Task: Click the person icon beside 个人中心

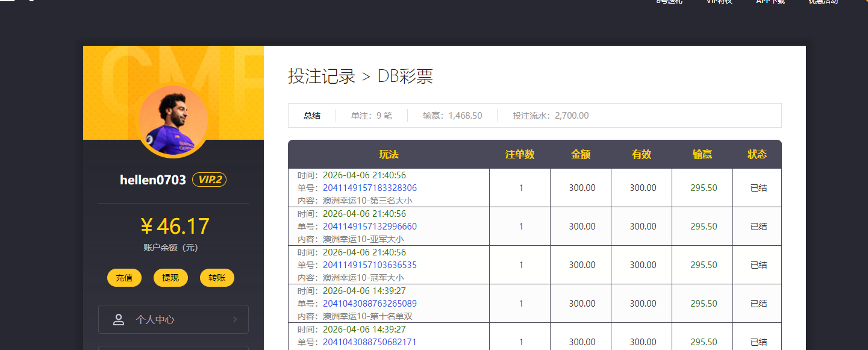Action: pyautogui.click(x=118, y=319)
